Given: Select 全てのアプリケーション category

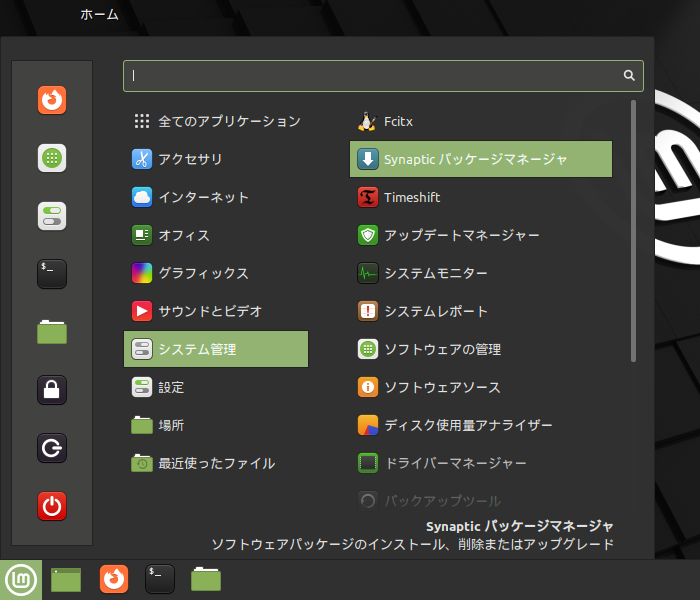Looking at the screenshot, I should point(216,121).
